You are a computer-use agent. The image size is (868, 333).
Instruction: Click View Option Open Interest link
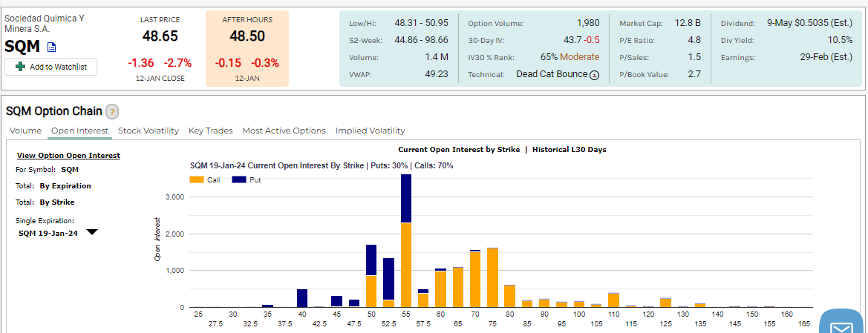click(x=68, y=156)
